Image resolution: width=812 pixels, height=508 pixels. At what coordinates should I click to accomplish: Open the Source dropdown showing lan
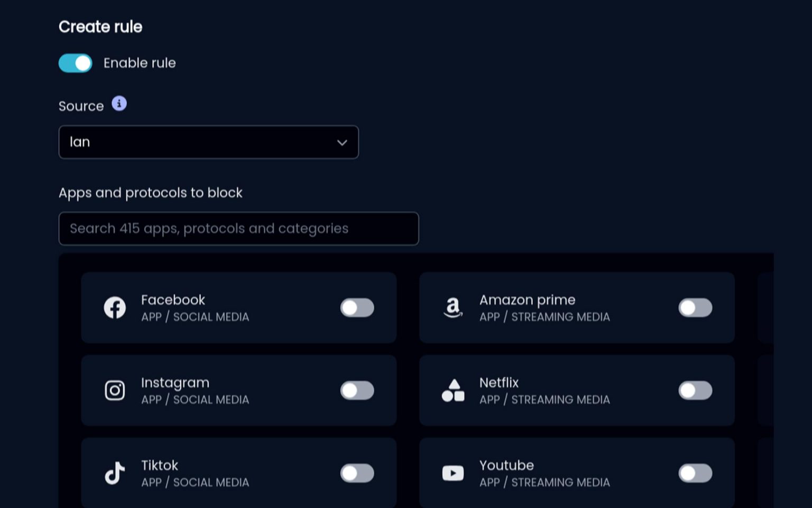tap(209, 142)
